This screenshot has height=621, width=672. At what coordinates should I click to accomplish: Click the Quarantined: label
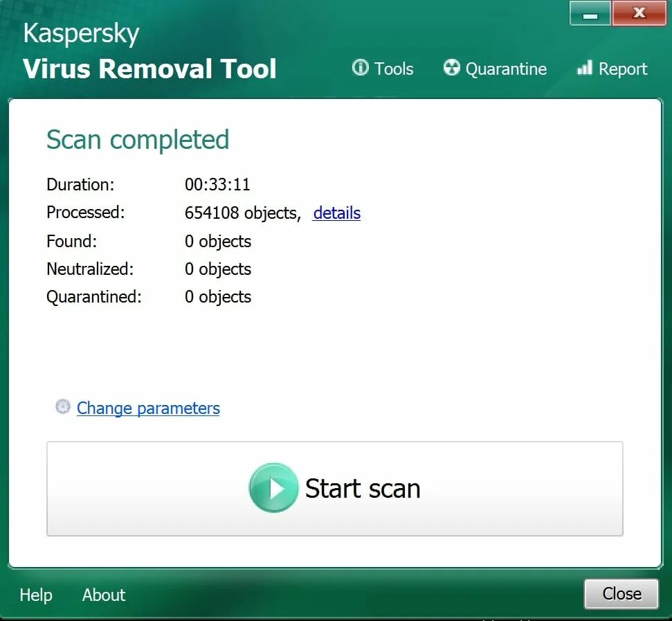94,297
